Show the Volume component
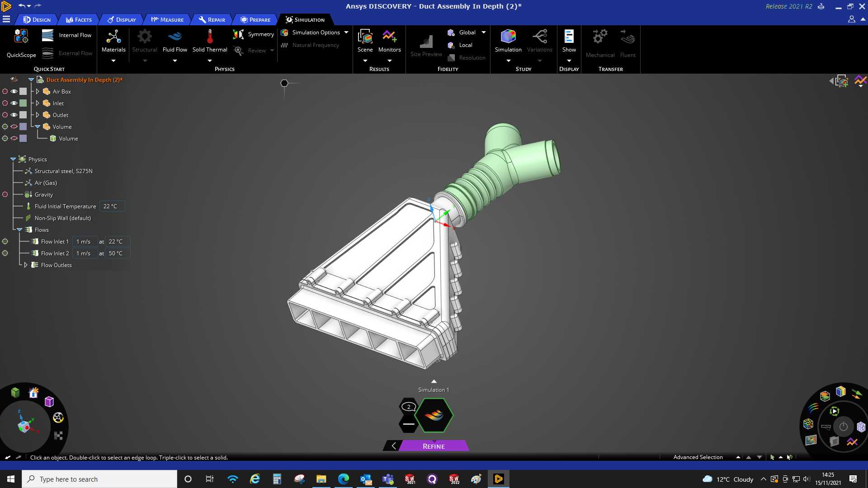The image size is (868, 488). [14, 127]
